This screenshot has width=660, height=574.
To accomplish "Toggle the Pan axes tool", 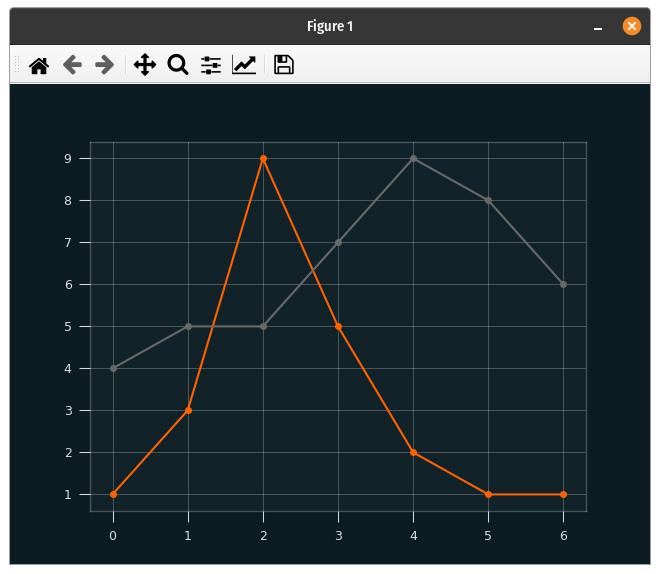I will point(145,65).
